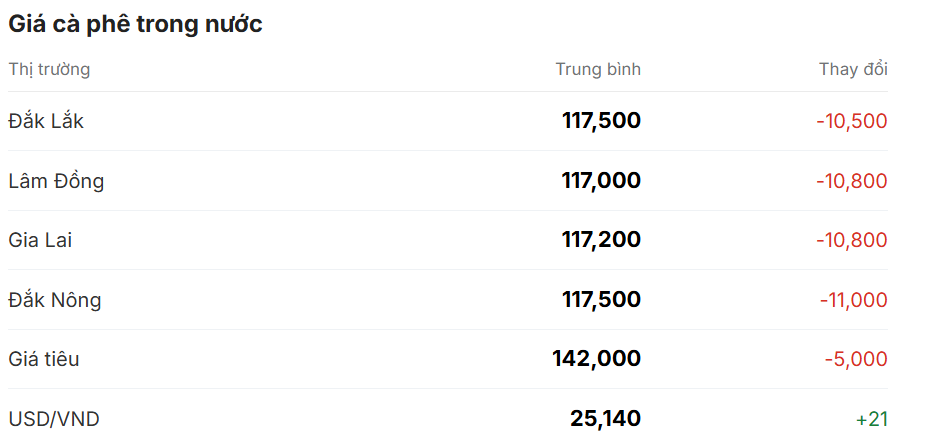Screen dimensions: 938x437
Task: Select the Lâm Đồng market name
Action: (56, 181)
